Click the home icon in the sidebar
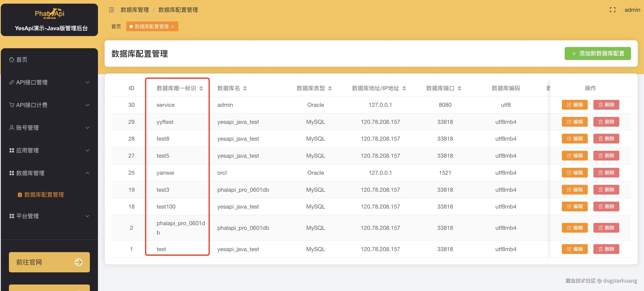Image resolution: width=644 pixels, height=291 pixels. click(x=12, y=60)
